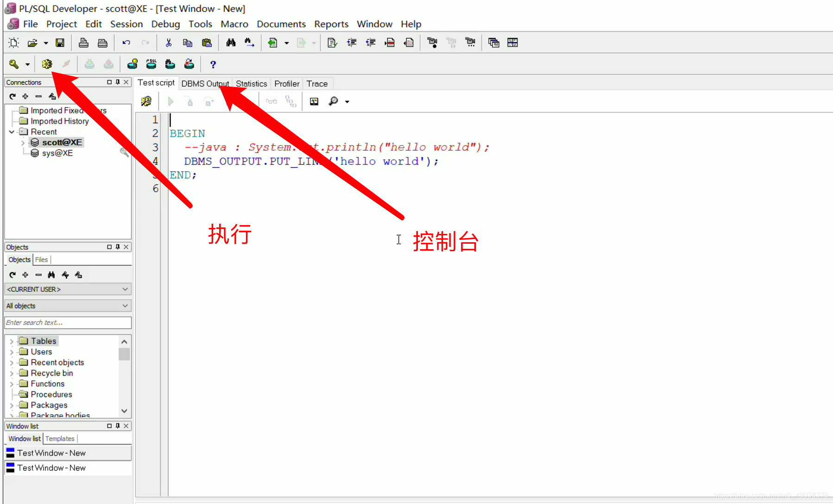Pin the Objects panel

(118, 247)
